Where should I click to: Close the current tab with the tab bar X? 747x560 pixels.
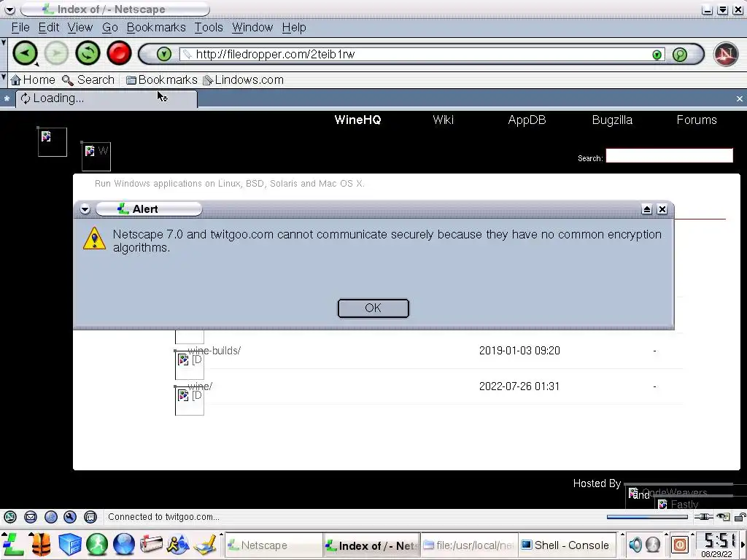click(x=740, y=99)
